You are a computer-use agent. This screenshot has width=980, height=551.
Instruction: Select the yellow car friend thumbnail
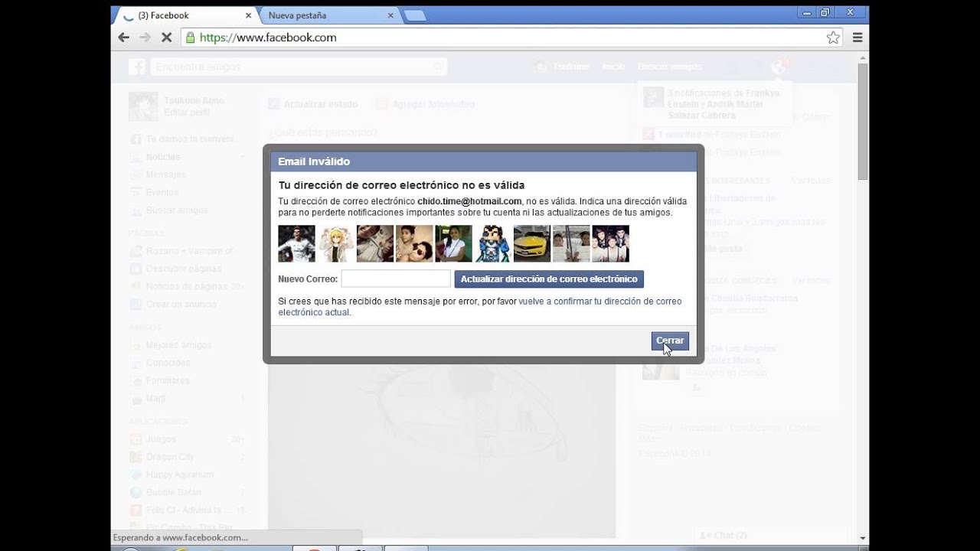[532, 244]
